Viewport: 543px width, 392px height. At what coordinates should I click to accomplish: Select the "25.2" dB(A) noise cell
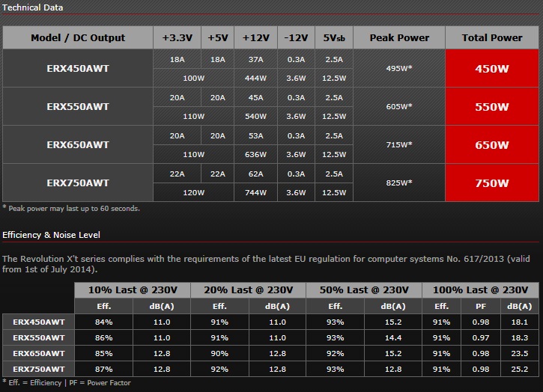tap(520, 369)
